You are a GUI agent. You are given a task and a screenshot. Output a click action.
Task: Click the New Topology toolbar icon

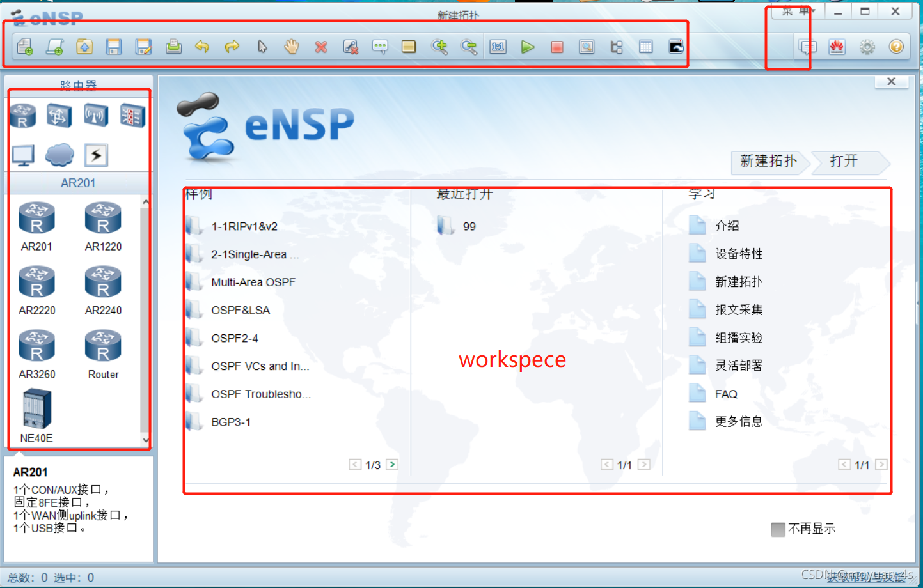25,47
